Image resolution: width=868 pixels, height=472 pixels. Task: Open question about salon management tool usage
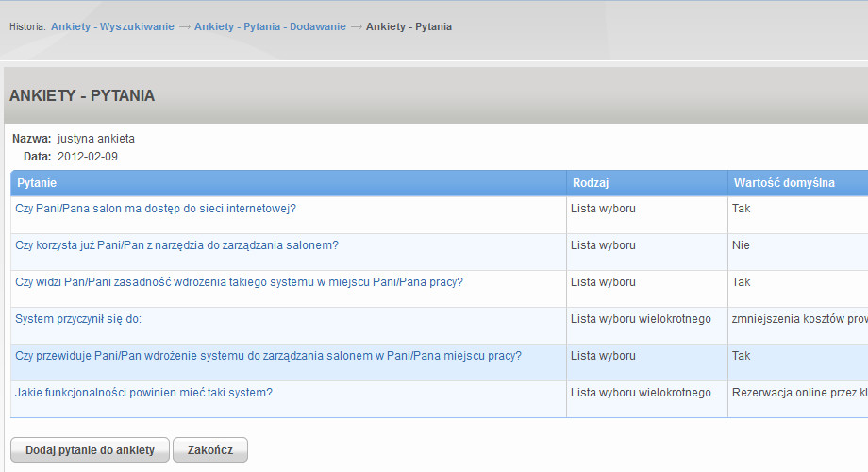tap(176, 244)
